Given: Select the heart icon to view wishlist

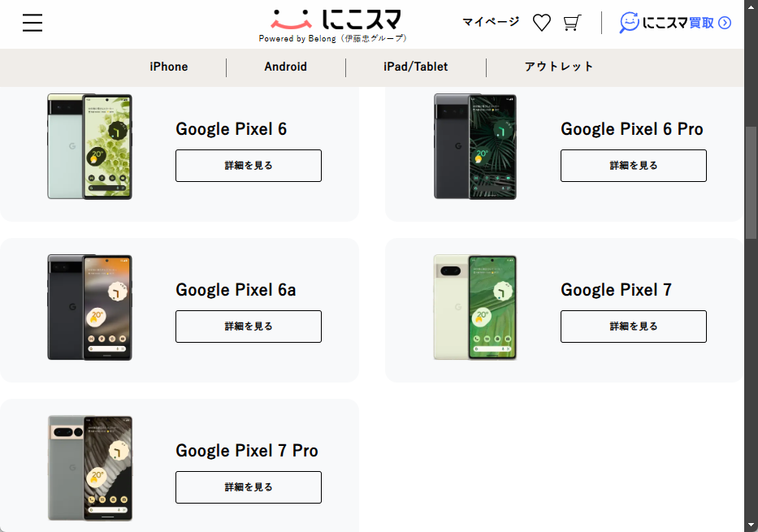Looking at the screenshot, I should pos(541,23).
